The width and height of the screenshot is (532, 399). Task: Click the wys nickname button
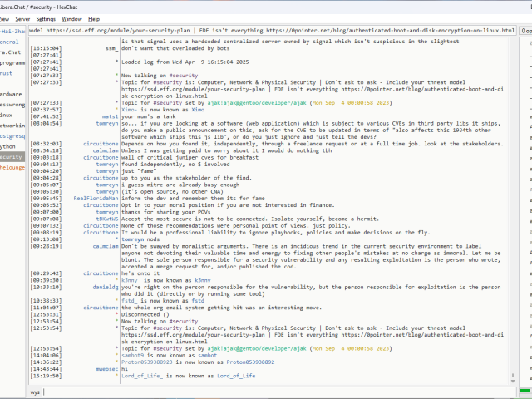coord(36,391)
